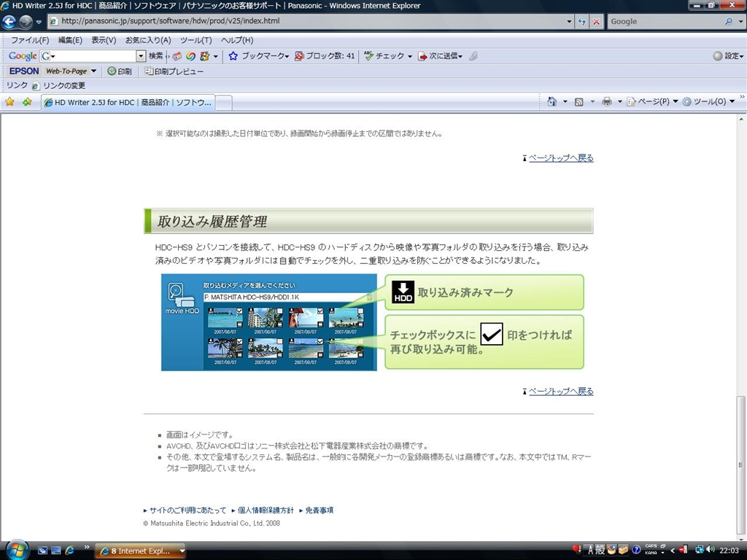This screenshot has width=747, height=560.
Task: Click the red Stop loading icon
Action: (596, 21)
